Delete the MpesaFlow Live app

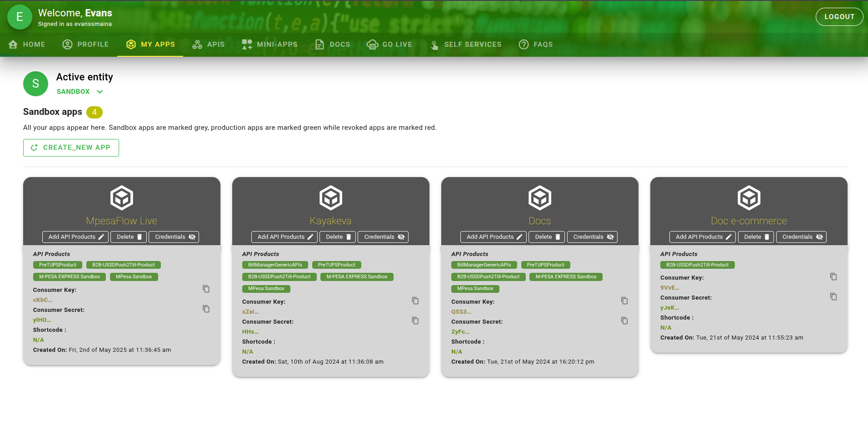pyautogui.click(x=129, y=237)
